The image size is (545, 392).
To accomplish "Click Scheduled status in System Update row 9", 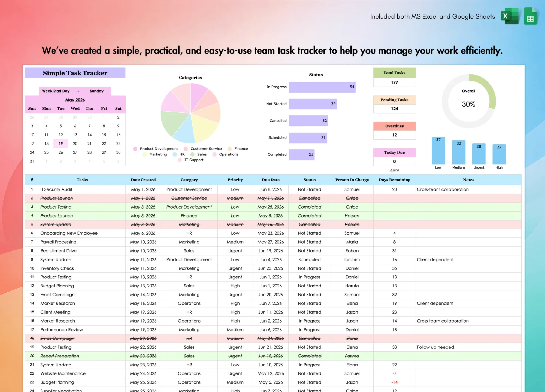I will (310, 259).
